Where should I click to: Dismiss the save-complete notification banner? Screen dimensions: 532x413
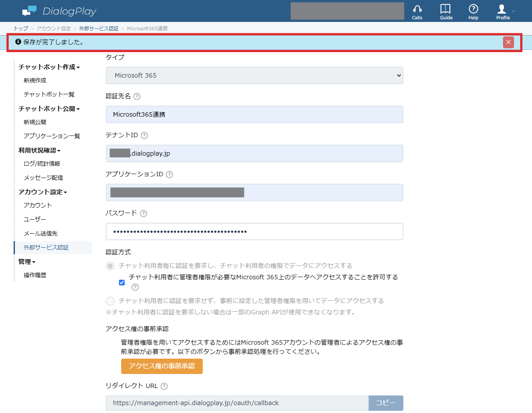click(x=508, y=42)
